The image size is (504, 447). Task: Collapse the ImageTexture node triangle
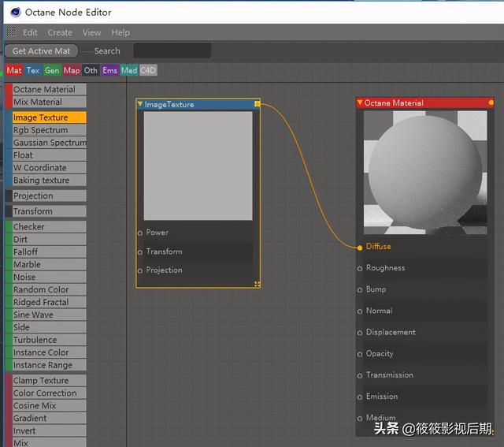tap(140, 103)
